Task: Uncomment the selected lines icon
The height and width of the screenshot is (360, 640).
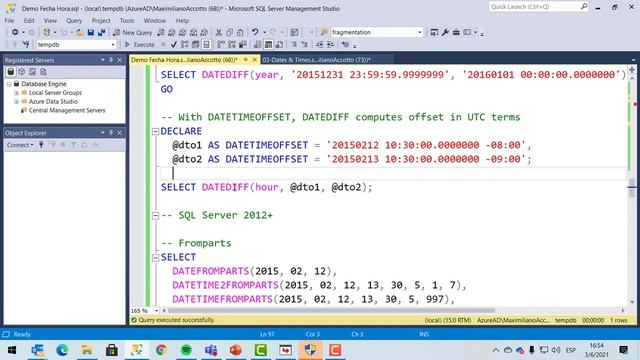Action: [x=304, y=44]
